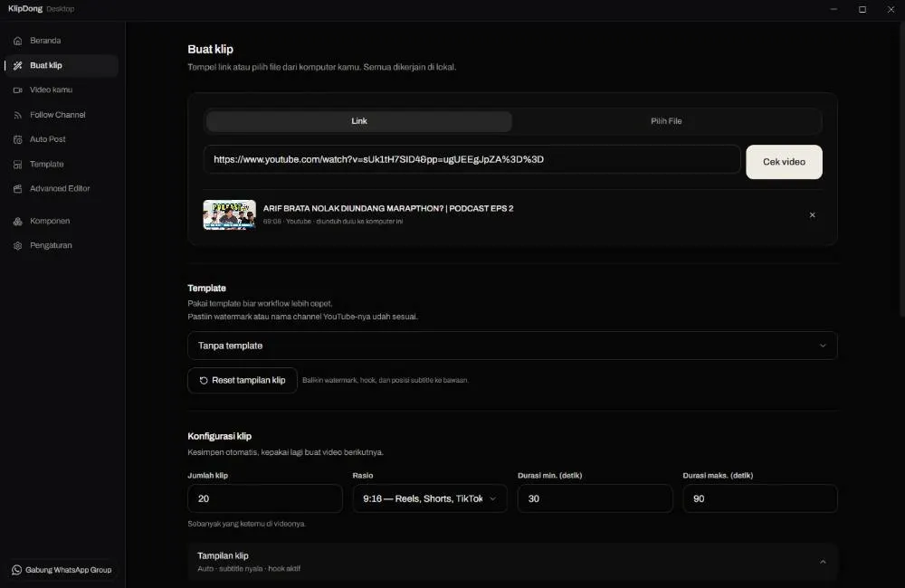Switch to the Pilih File tab
Viewport: 905px width, 588px height.
666,121
